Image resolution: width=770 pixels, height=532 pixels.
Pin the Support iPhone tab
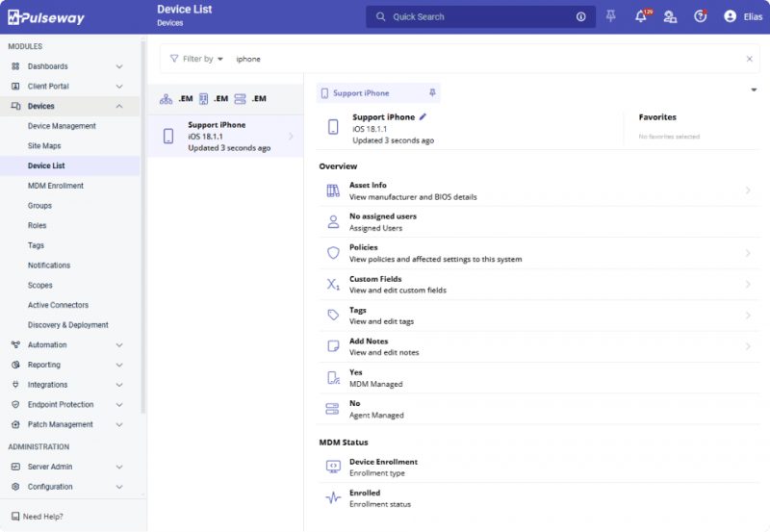point(432,92)
